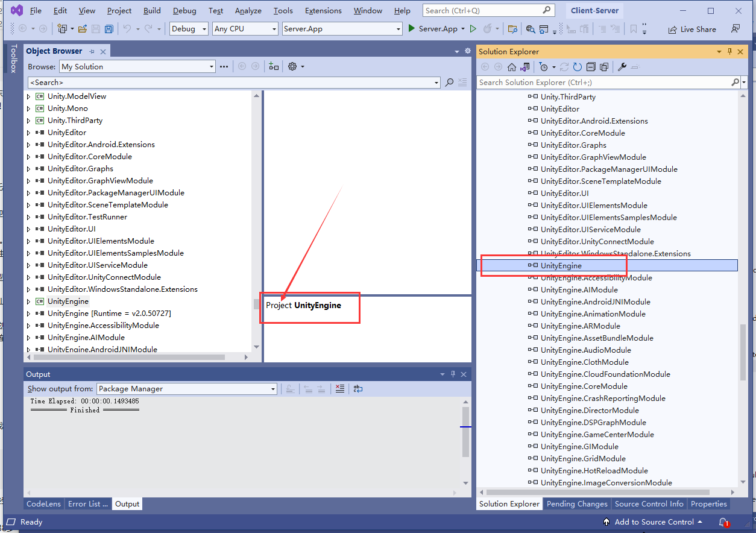Click the New Project toolbar icon

coord(62,29)
